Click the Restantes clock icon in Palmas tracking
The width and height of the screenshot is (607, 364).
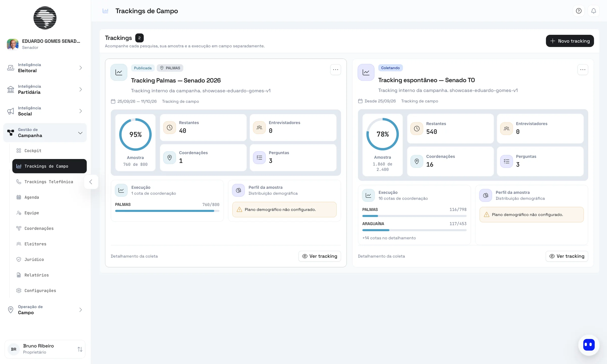[x=169, y=128]
